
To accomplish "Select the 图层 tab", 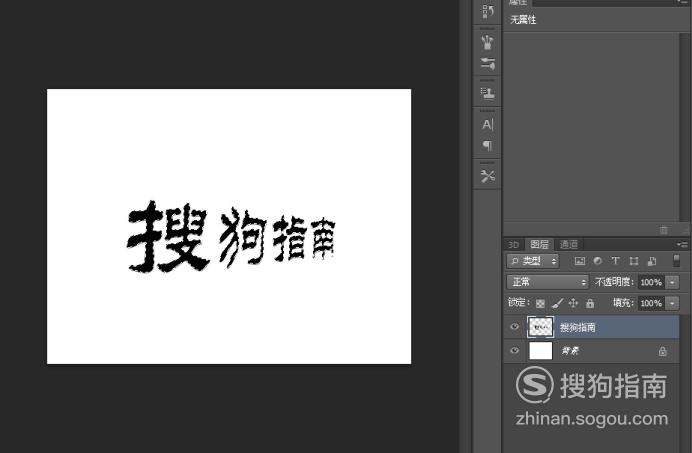I will (x=539, y=244).
